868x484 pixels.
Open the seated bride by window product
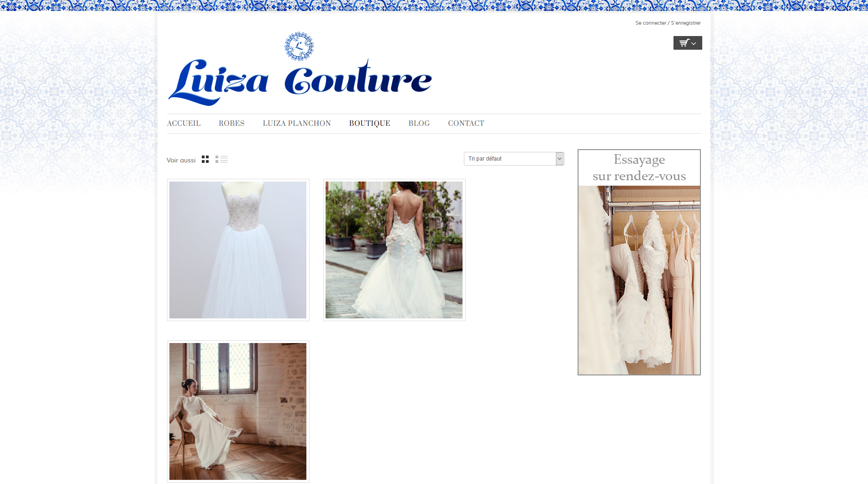point(238,411)
